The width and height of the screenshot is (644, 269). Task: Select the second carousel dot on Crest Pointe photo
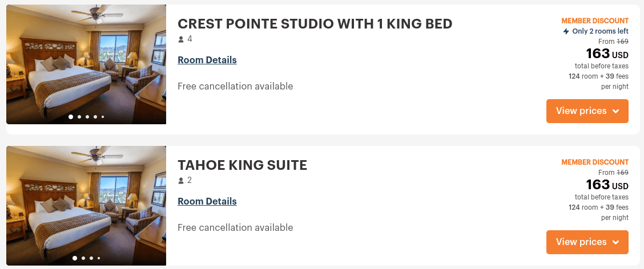click(79, 117)
